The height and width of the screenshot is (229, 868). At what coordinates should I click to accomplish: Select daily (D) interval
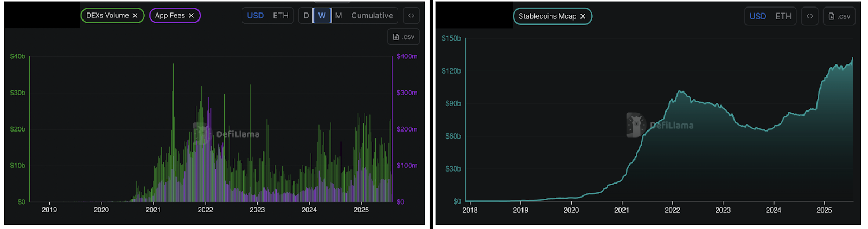tap(306, 16)
